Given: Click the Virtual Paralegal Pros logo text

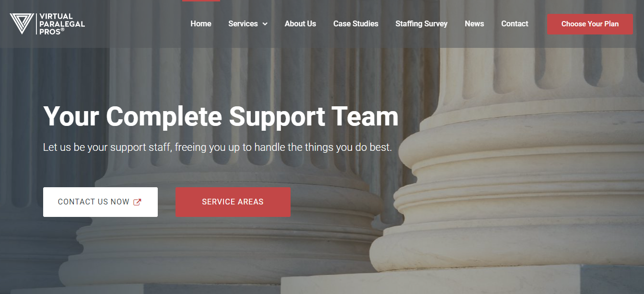Looking at the screenshot, I should (62, 24).
